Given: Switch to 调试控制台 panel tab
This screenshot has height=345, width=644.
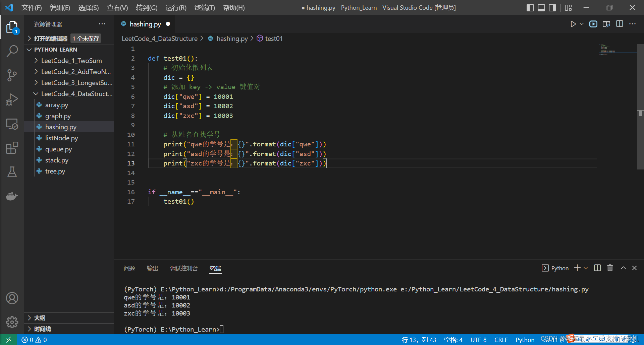Looking at the screenshot, I should (x=184, y=268).
